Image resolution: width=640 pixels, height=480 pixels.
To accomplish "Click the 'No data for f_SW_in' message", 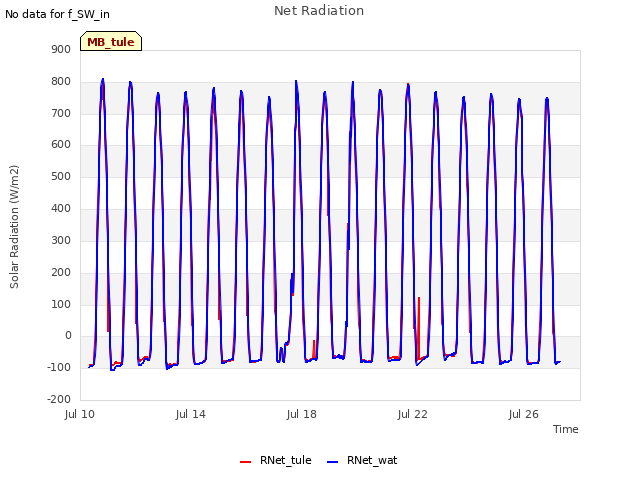I will click(57, 14).
